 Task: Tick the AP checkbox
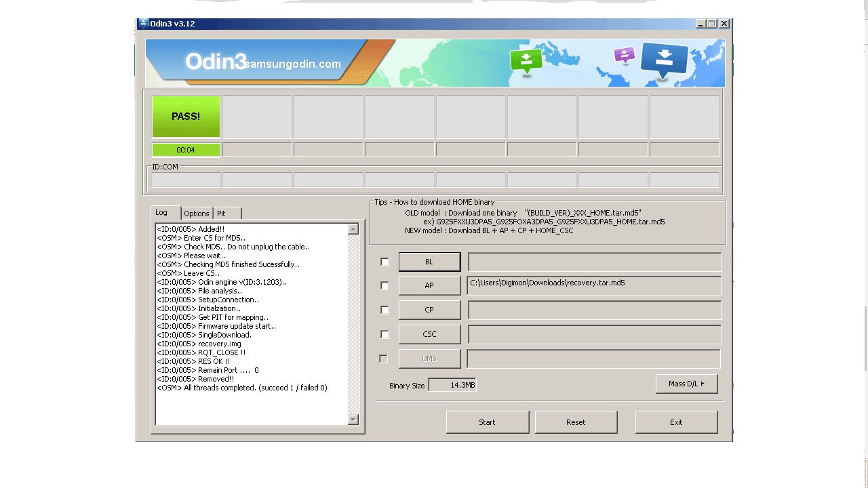click(x=384, y=285)
